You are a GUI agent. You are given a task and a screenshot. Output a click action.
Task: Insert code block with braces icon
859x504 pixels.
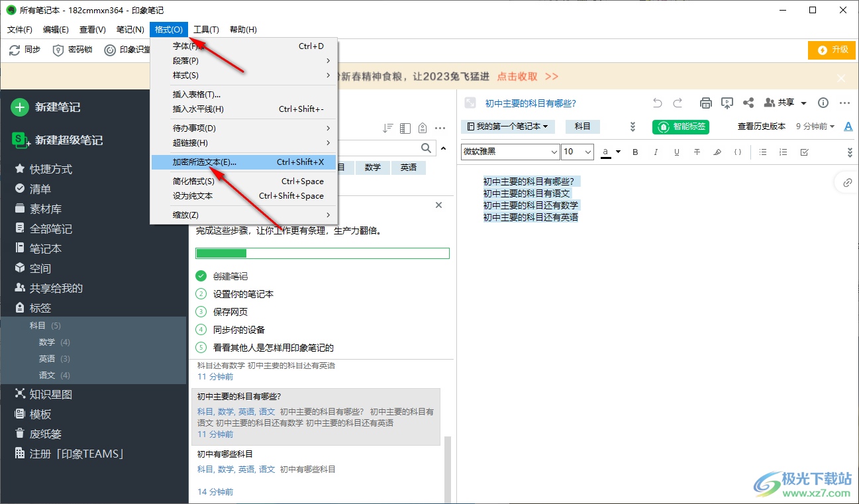click(738, 152)
